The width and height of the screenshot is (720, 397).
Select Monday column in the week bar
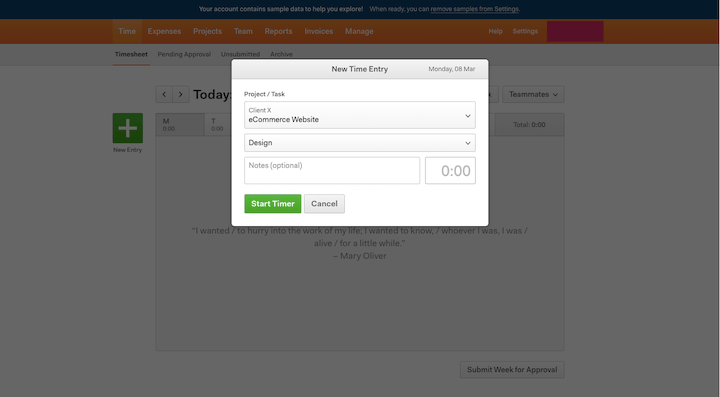(x=180, y=124)
